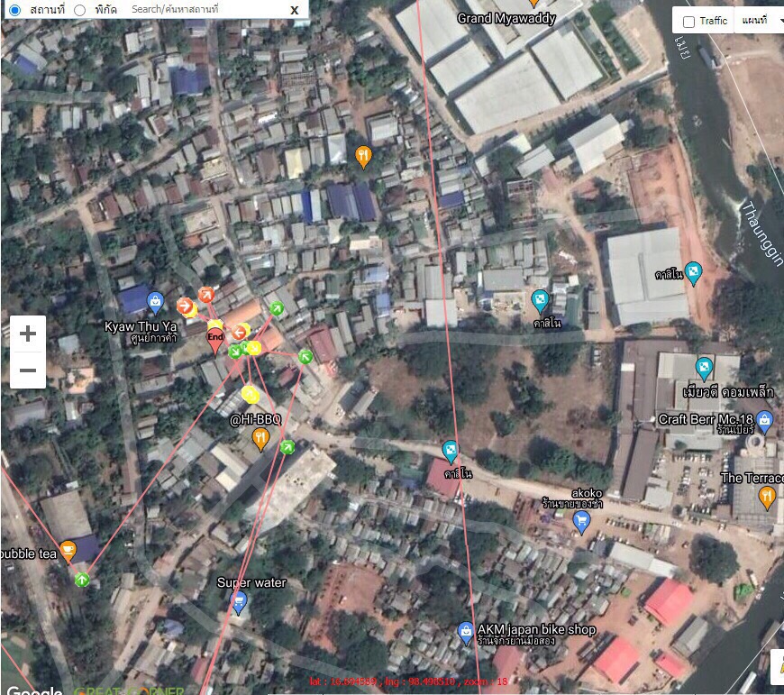Clear the search box with the X
Screen dimensions: 784x695
pos(295,10)
